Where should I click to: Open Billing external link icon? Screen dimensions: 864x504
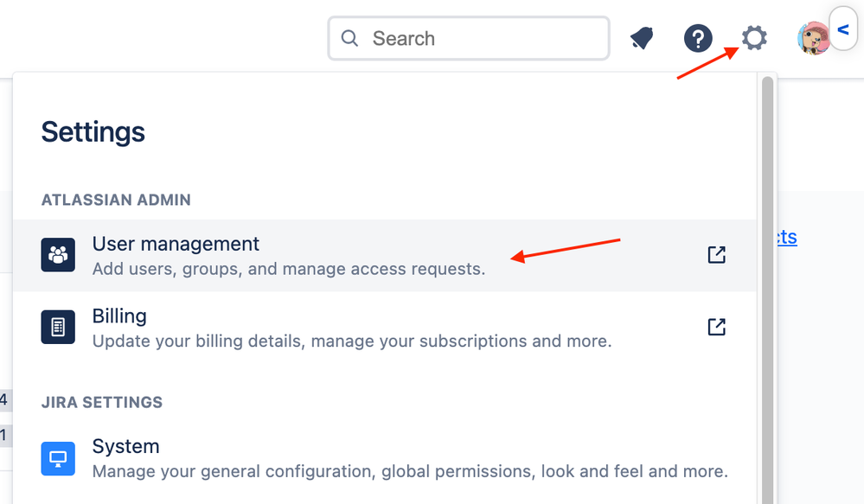tap(716, 327)
